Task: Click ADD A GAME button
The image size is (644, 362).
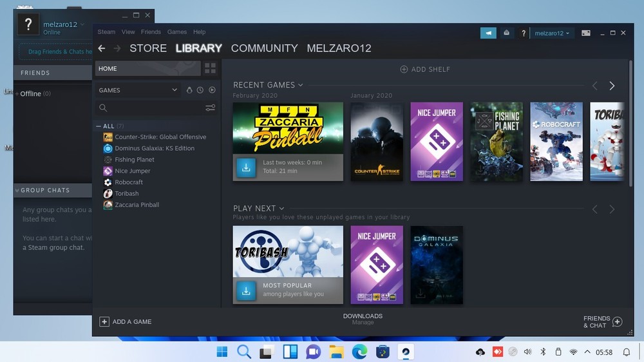Action: click(x=126, y=321)
